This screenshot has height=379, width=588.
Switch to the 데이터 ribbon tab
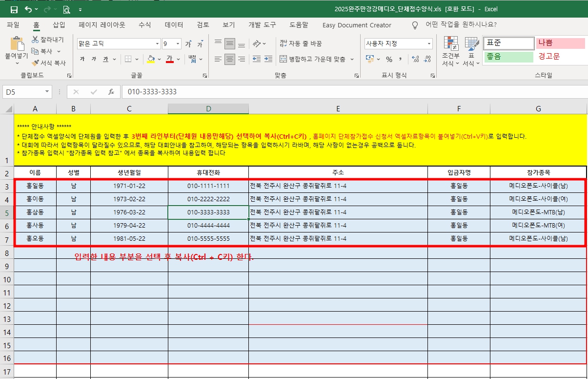(x=174, y=25)
